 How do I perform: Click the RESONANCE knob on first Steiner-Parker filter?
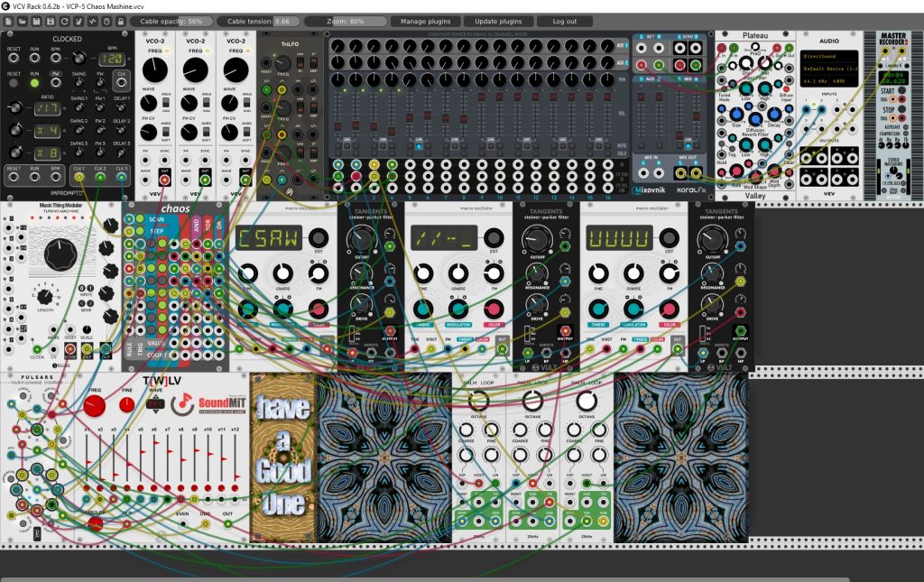coord(360,273)
